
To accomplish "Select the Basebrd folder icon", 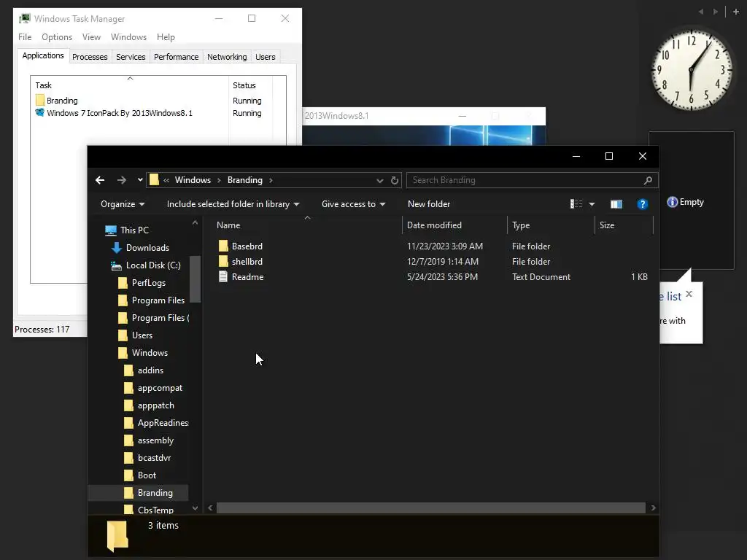I will (223, 246).
